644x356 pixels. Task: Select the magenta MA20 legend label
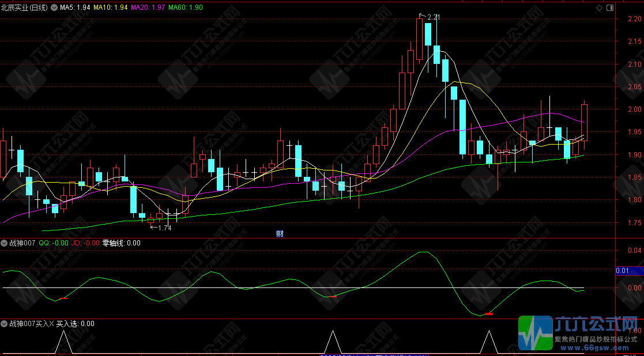tap(148, 8)
